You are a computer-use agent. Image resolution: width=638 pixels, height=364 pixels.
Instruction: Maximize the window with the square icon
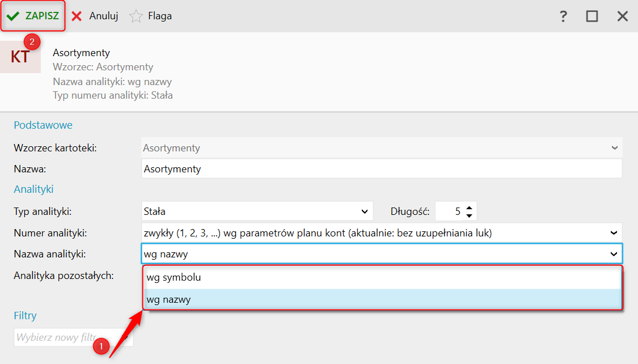click(x=592, y=16)
